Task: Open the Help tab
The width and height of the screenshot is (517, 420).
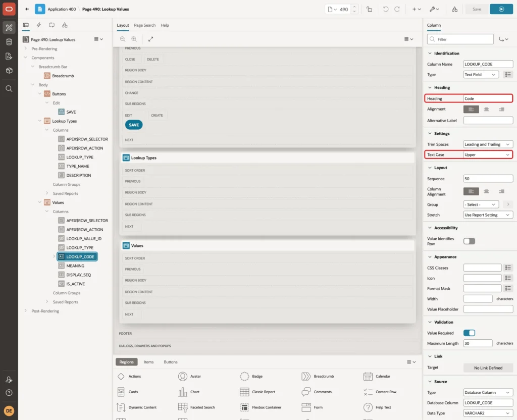Action: (165, 25)
